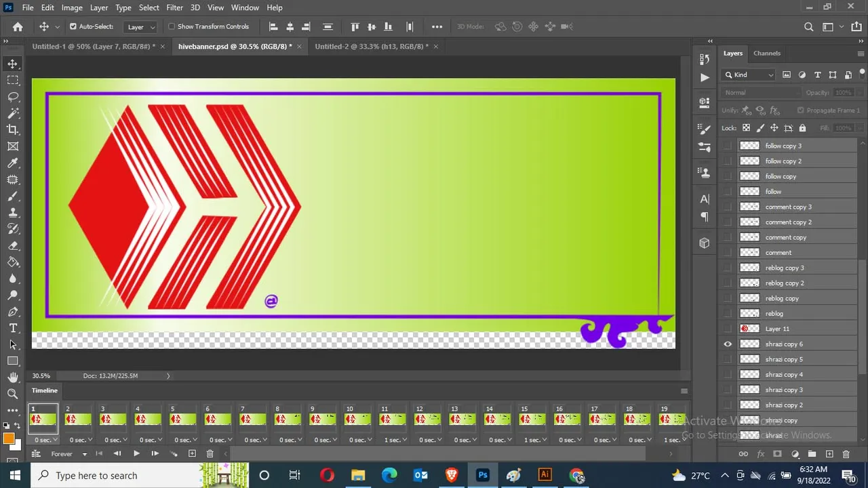Open the Actions panel play icon
The image size is (868, 488).
tap(705, 77)
